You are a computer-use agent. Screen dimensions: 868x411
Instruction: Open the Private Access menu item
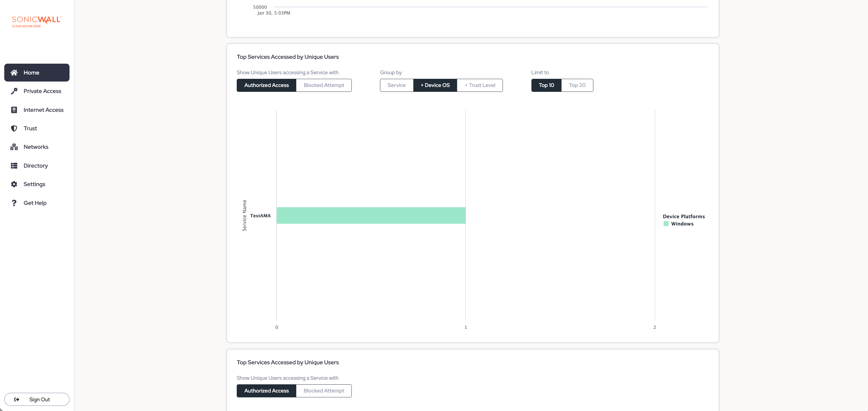click(42, 91)
